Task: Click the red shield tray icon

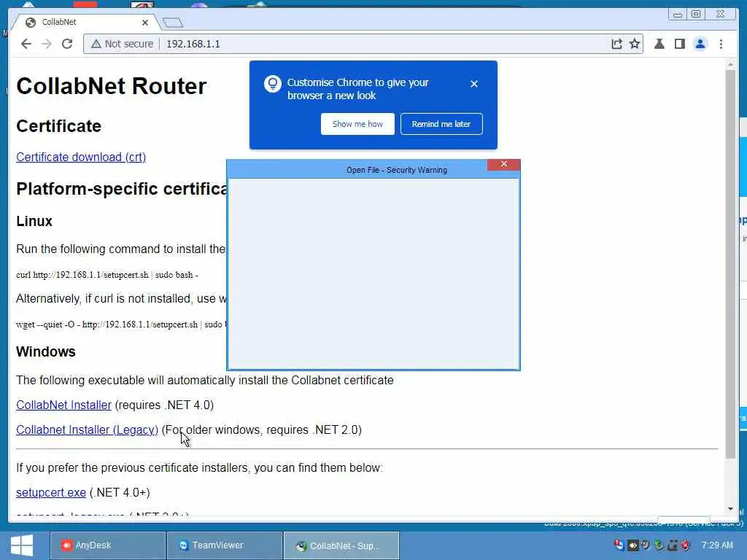Action: coord(686,545)
